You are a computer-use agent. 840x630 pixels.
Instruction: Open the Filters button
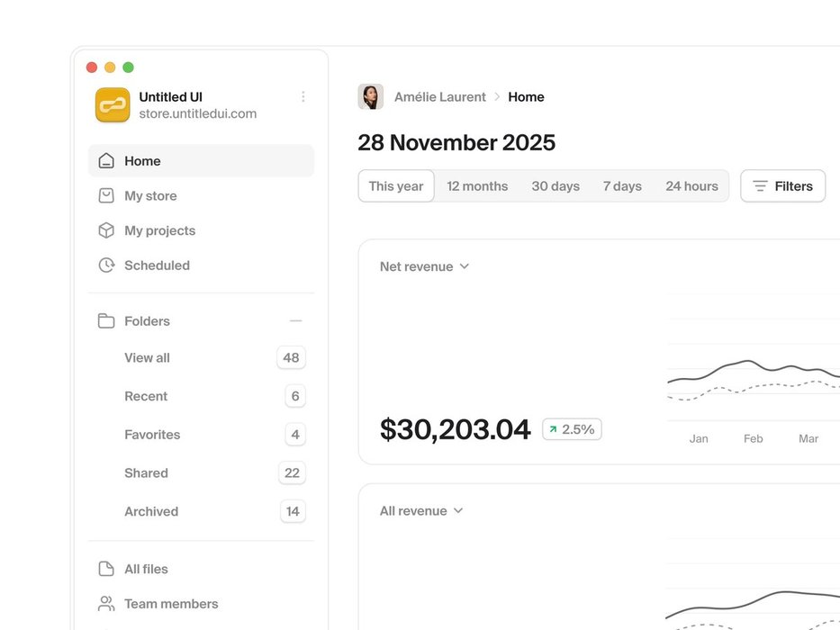(x=782, y=186)
